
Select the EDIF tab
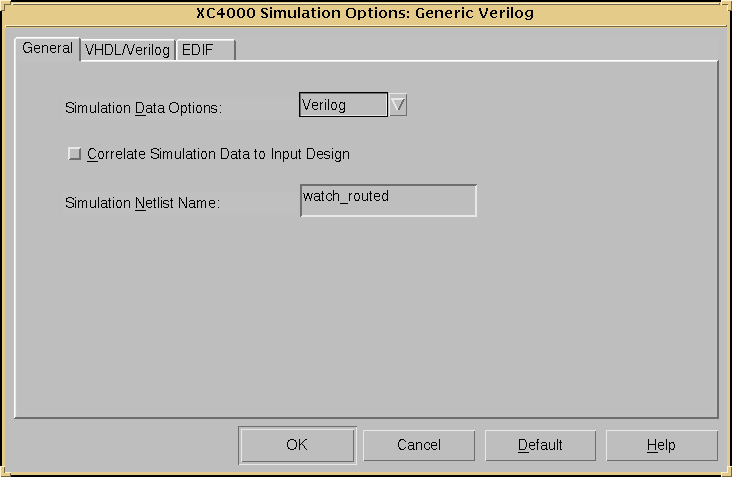point(197,50)
